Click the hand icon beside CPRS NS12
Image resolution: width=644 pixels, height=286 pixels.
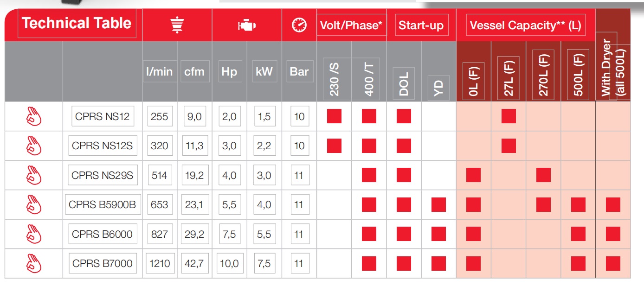click(34, 116)
